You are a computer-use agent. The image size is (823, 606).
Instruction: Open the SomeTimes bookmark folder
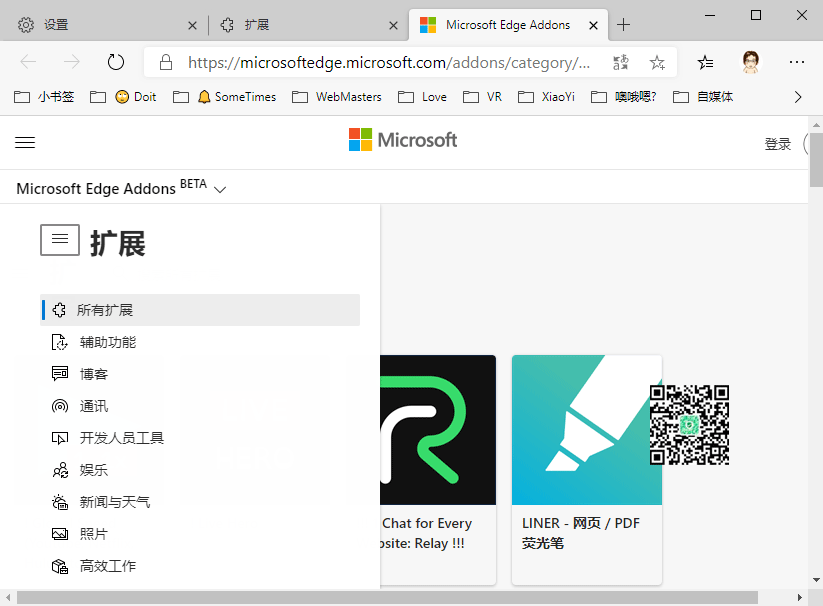point(234,97)
